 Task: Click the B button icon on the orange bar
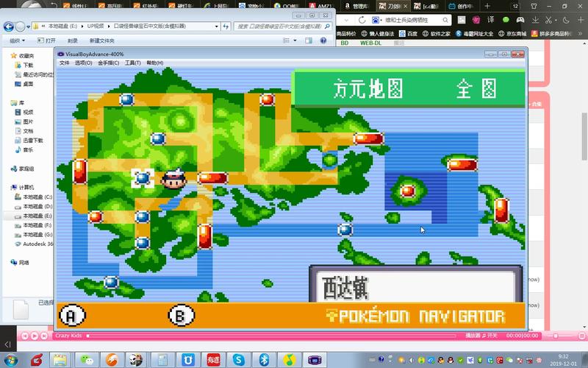tap(181, 315)
